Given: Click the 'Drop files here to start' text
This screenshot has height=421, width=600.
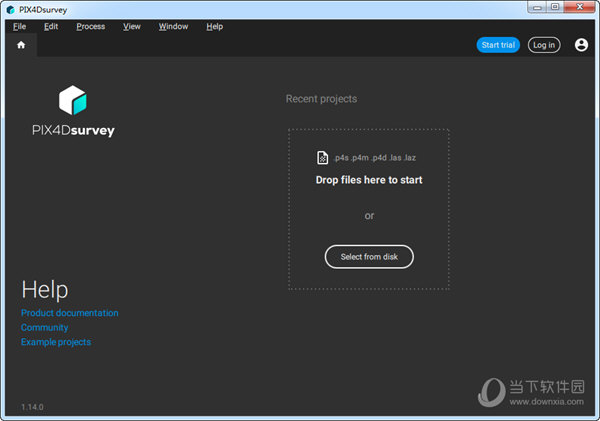Looking at the screenshot, I should [369, 180].
